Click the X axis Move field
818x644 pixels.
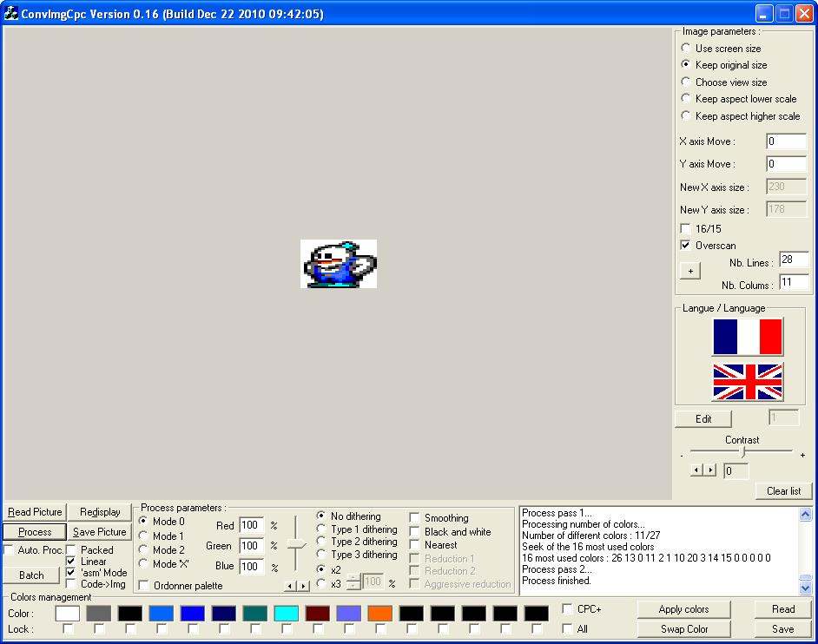pyautogui.click(x=786, y=141)
